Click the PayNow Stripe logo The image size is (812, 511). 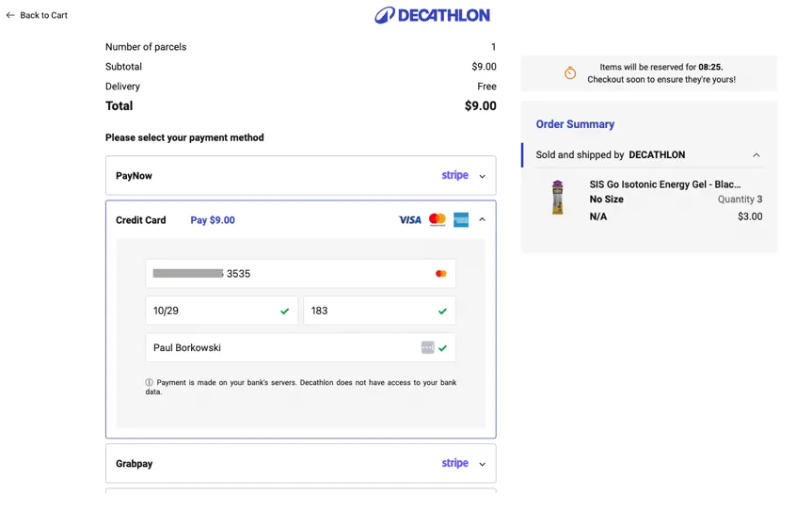pyautogui.click(x=454, y=176)
